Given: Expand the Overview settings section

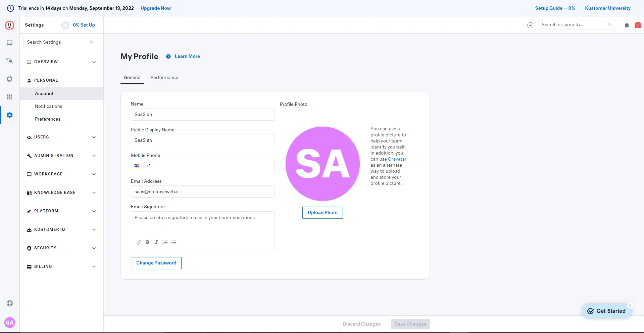Looking at the screenshot, I should point(61,62).
